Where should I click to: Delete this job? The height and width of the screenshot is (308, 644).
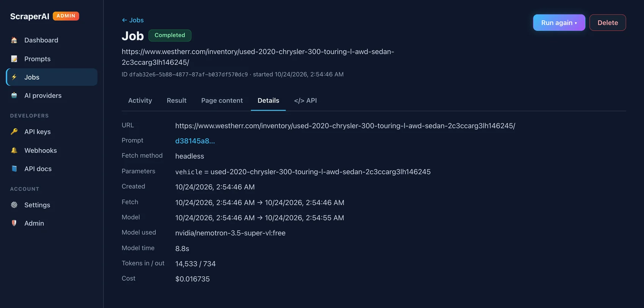[x=608, y=23]
